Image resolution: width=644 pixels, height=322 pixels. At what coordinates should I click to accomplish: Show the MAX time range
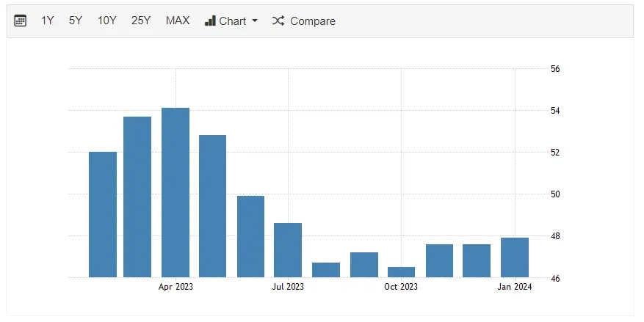click(x=178, y=21)
